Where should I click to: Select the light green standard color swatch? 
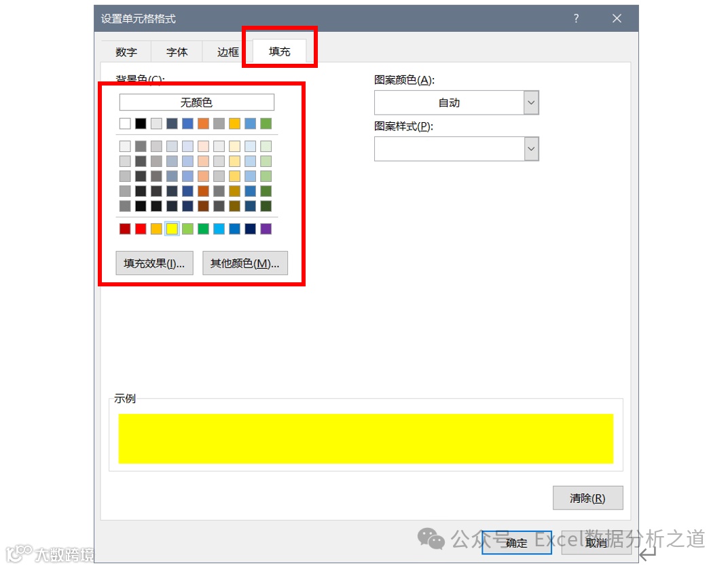pos(187,229)
